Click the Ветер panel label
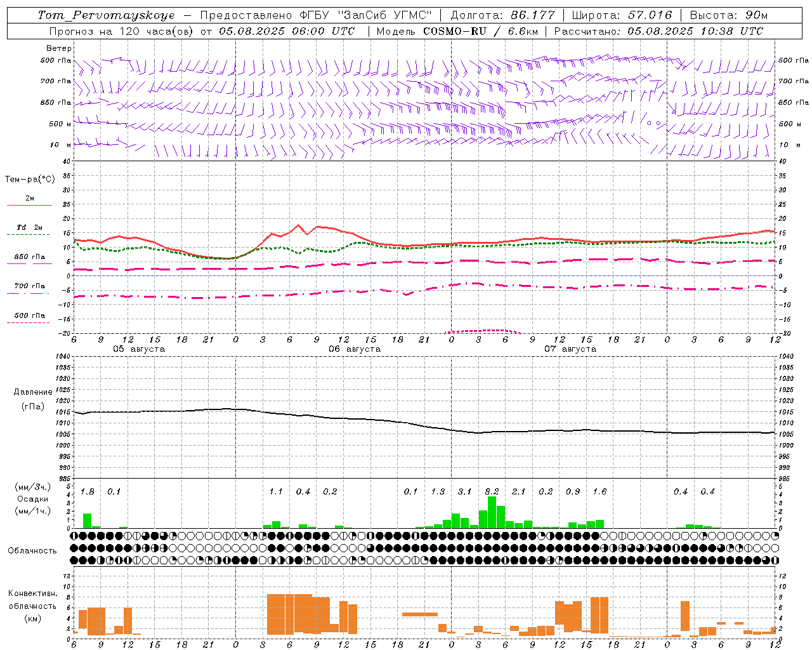This screenshot has width=812, height=650. [59, 48]
